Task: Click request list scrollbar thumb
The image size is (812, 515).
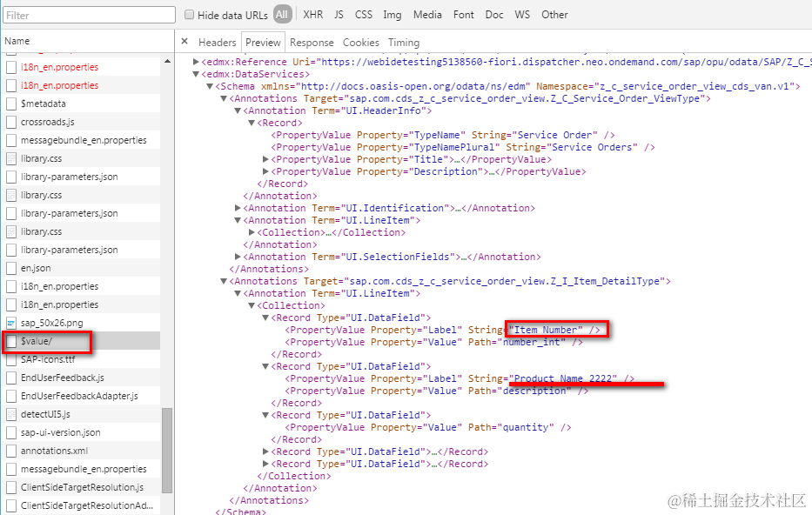Action: coord(167,451)
